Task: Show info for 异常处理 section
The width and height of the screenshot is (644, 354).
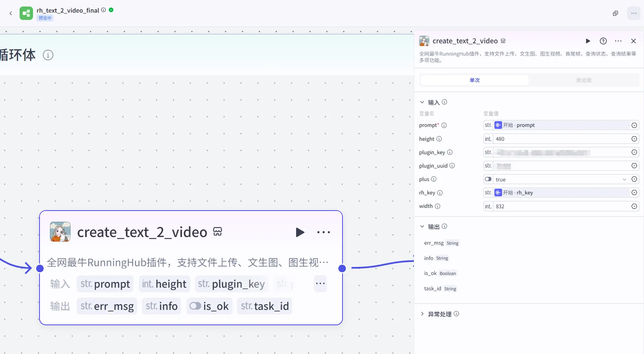Action: click(x=456, y=314)
